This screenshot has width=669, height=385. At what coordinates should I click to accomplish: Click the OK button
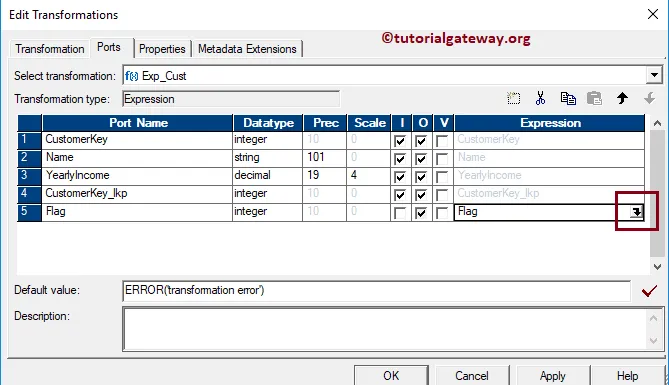point(391,375)
